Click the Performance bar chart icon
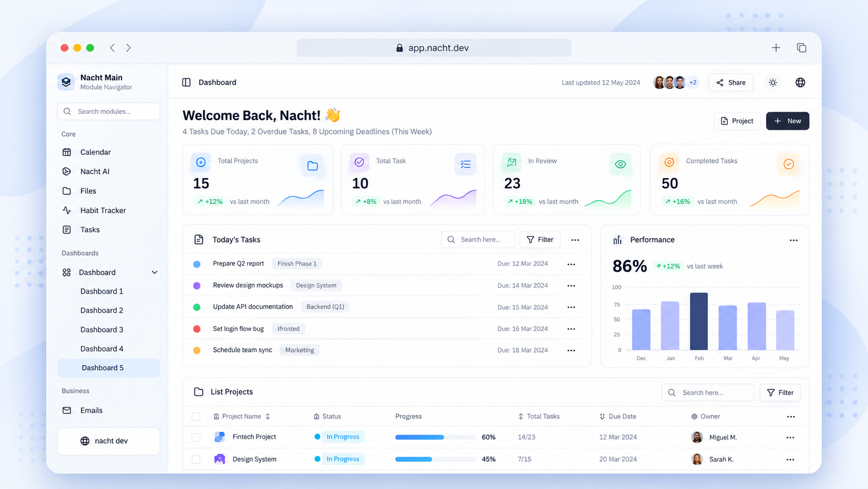 (x=617, y=240)
